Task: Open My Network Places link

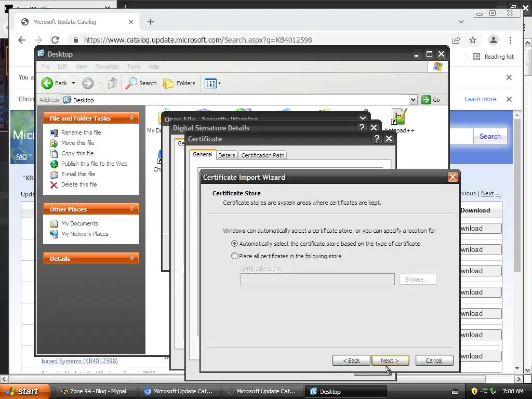Action: (85, 234)
